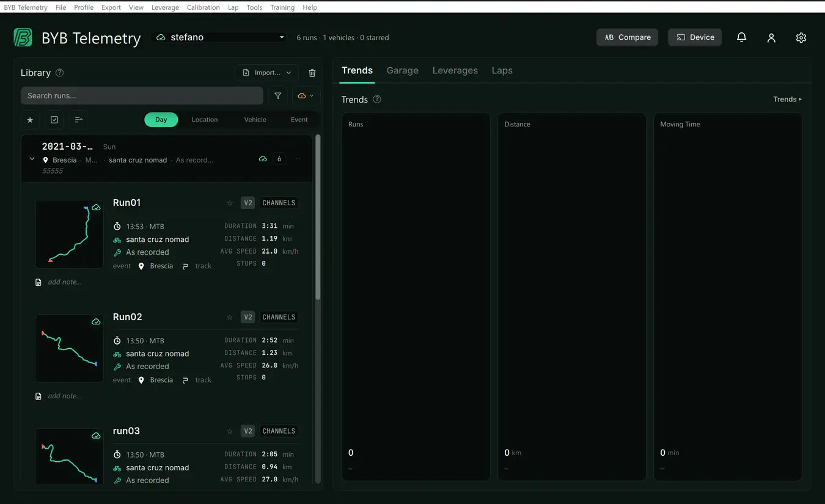Toggle starred-only filter button
The image size is (825, 504).
[30, 120]
